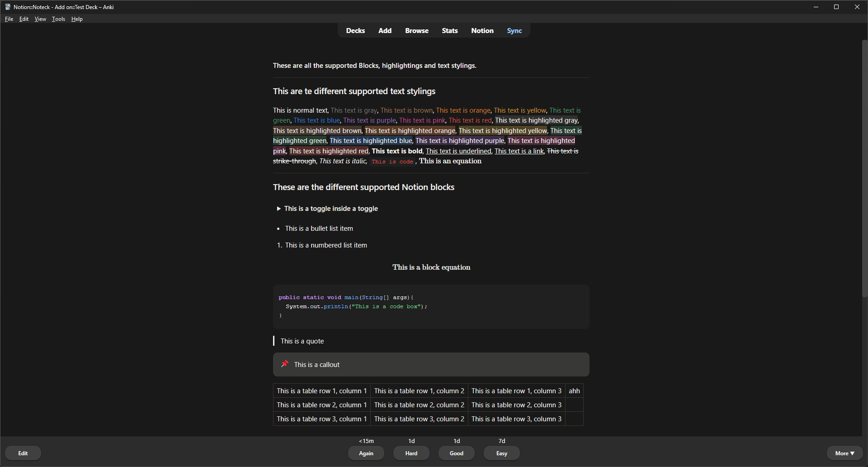
Task: Open the File menu
Action: (x=9, y=19)
